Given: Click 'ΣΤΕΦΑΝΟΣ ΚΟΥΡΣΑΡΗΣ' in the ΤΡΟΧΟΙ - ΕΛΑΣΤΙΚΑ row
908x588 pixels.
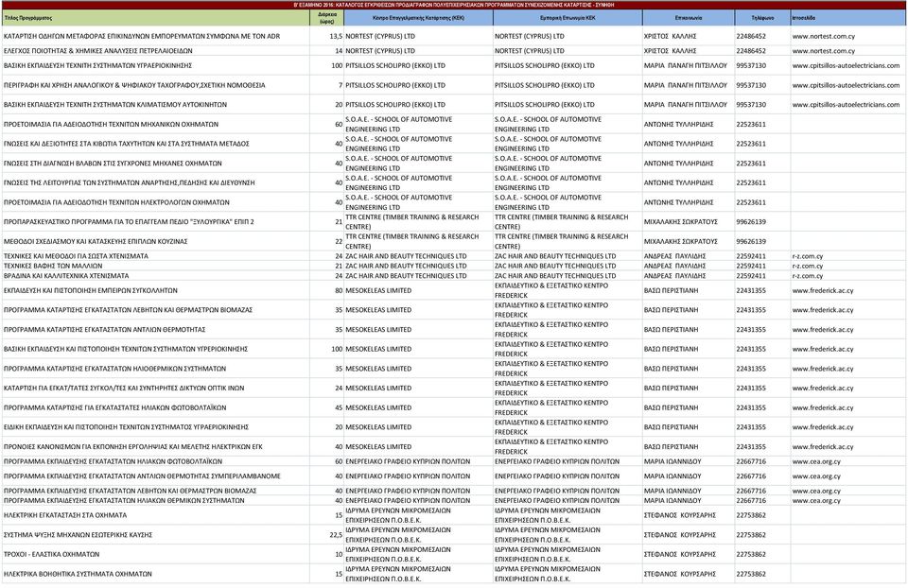Looking at the screenshot, I should [680, 554].
